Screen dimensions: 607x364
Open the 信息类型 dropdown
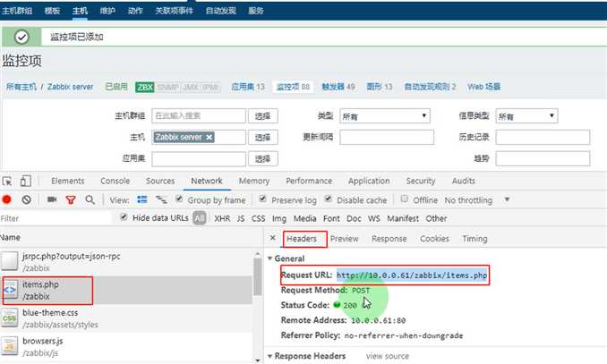pyautogui.click(x=526, y=116)
